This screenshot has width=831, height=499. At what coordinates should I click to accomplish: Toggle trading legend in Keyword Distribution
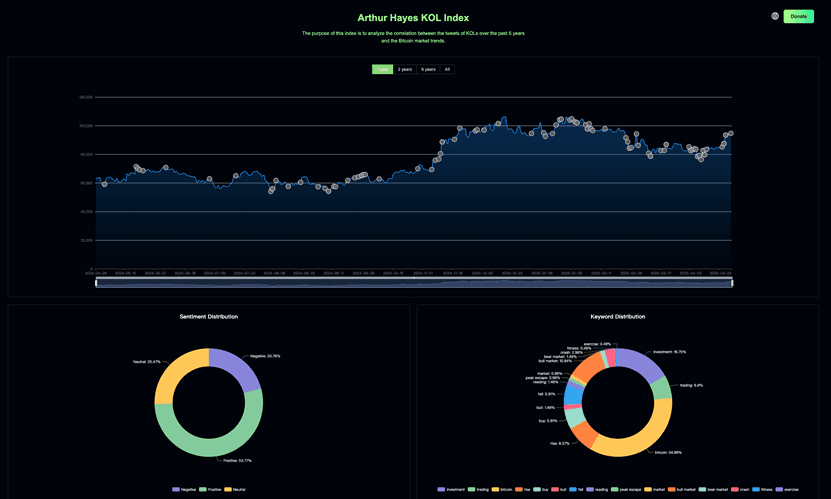click(x=479, y=489)
